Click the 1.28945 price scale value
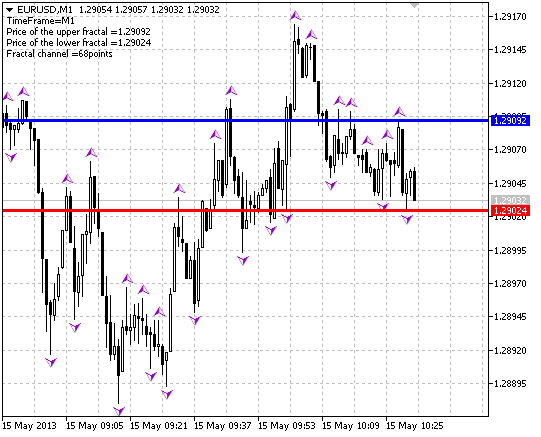This screenshot has height=437, width=541. point(510,317)
